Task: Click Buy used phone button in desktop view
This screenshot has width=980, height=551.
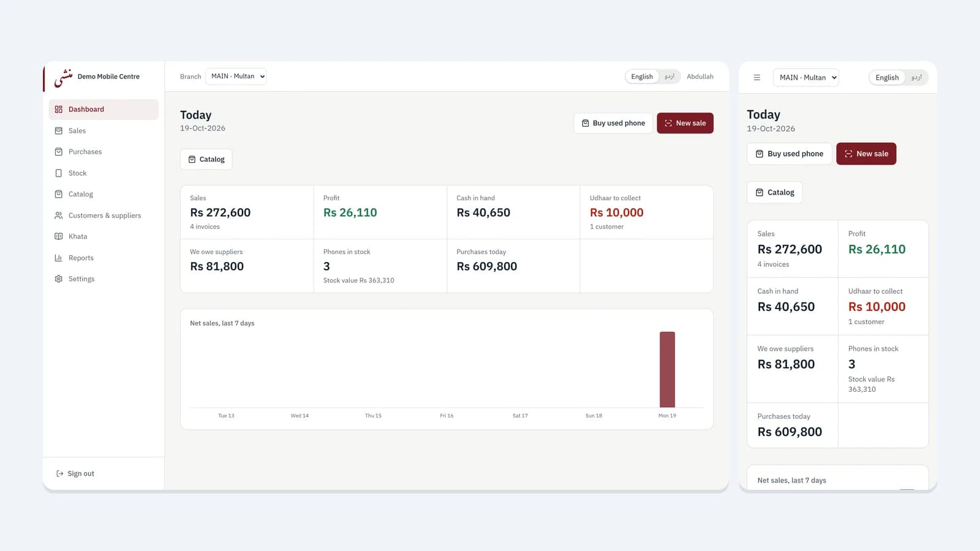Action: [613, 123]
